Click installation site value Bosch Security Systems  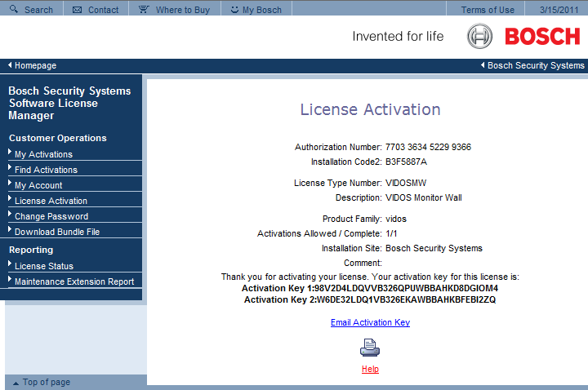[x=434, y=248]
